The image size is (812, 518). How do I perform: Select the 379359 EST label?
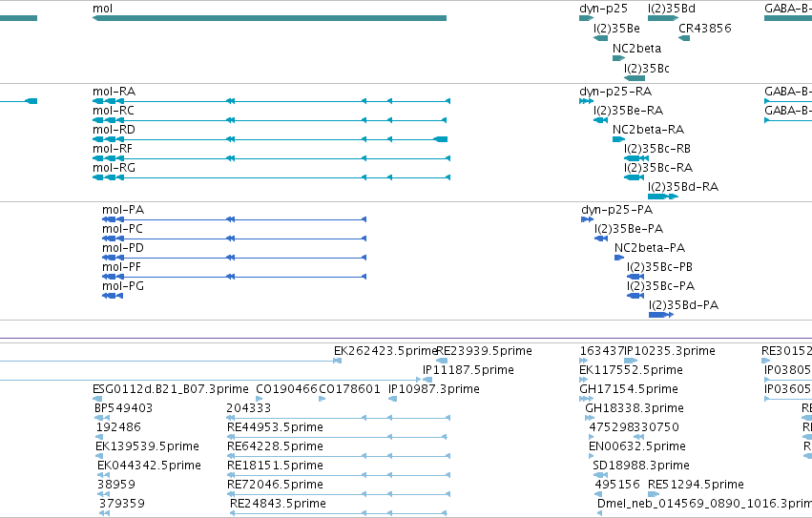coord(122,504)
